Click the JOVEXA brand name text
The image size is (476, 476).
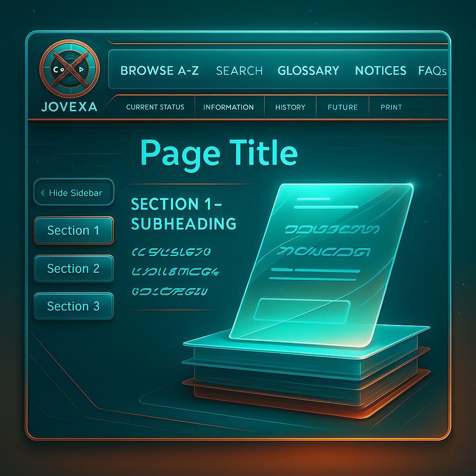pos(69,106)
